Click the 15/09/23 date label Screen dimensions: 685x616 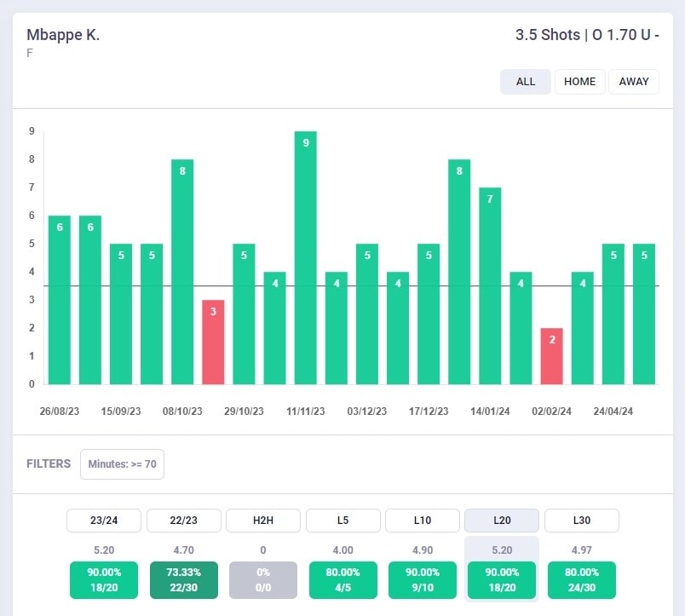coord(121,412)
